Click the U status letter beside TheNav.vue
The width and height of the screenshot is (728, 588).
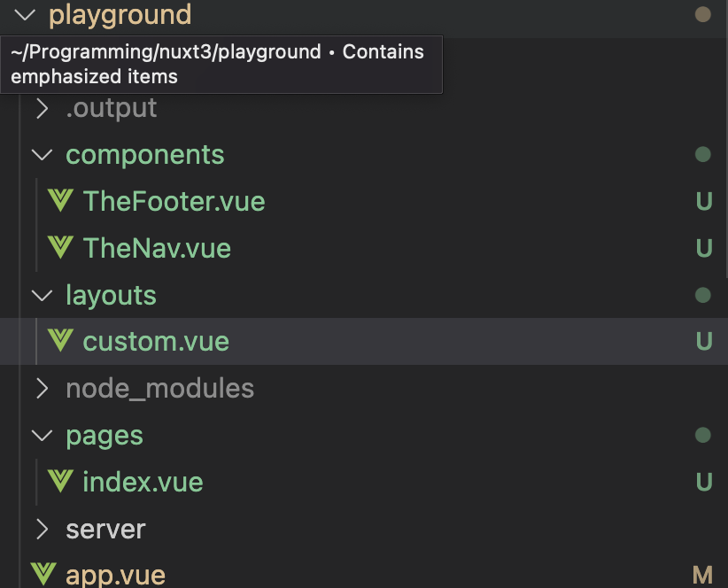click(x=704, y=248)
